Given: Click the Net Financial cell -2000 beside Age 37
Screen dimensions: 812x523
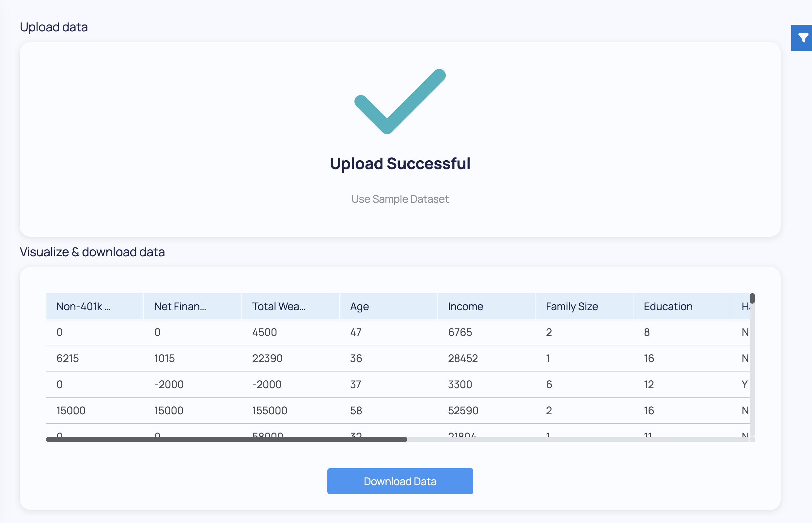Looking at the screenshot, I should click(x=193, y=385).
